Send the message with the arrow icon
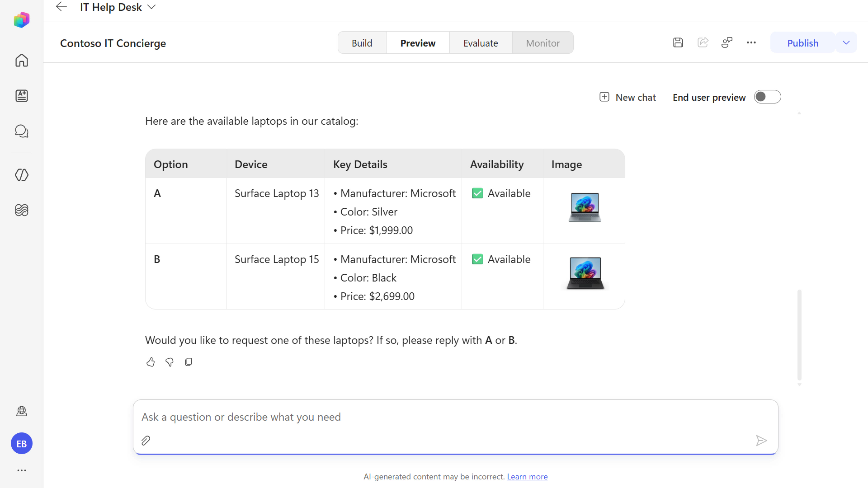 tap(761, 441)
